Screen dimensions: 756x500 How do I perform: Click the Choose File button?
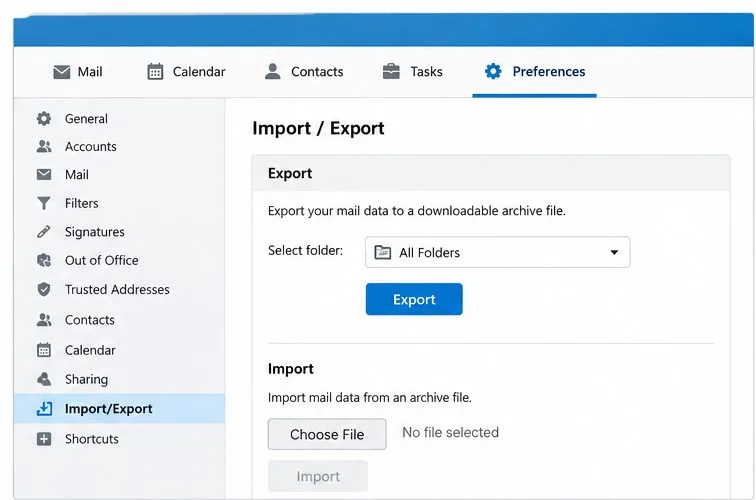[327, 434]
